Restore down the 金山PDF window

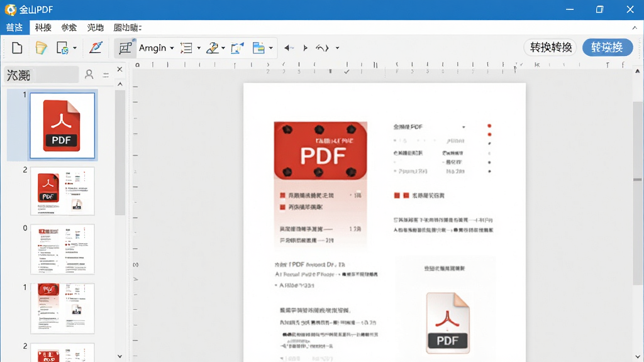pos(599,9)
